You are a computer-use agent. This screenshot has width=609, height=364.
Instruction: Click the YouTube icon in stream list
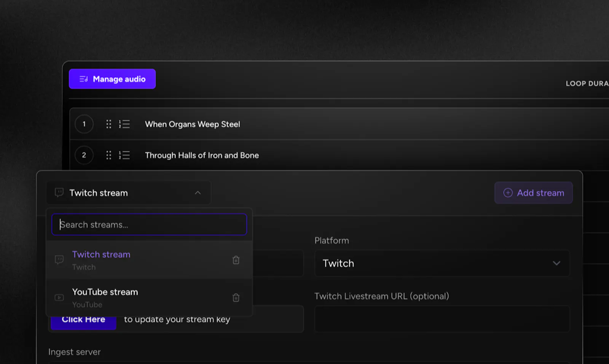tap(59, 297)
